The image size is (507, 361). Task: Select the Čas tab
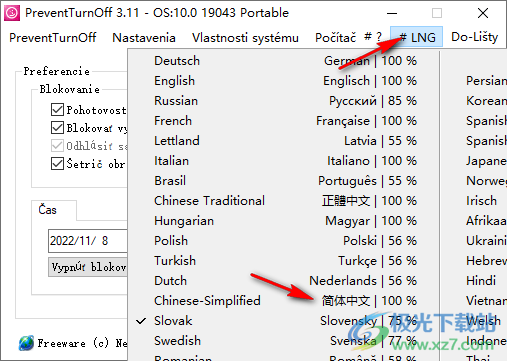54,210
